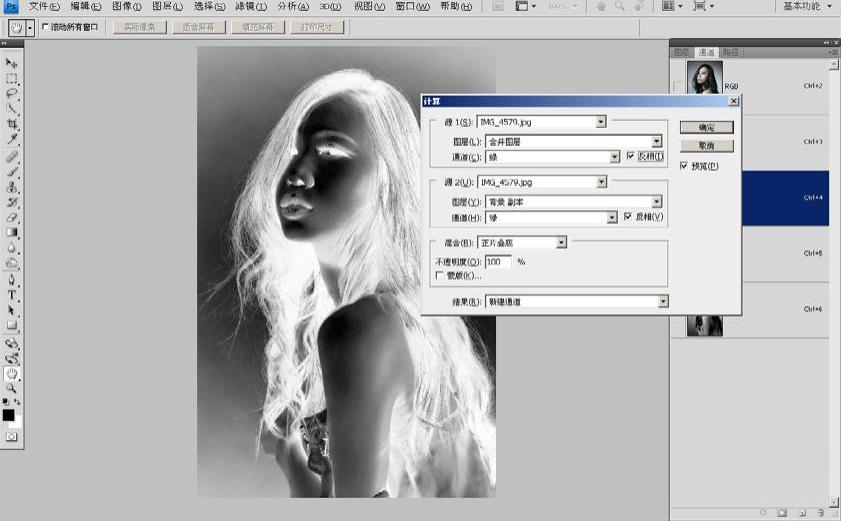Open Source 1 file dropdown
Viewport: 841px width, 521px height.
(542, 122)
